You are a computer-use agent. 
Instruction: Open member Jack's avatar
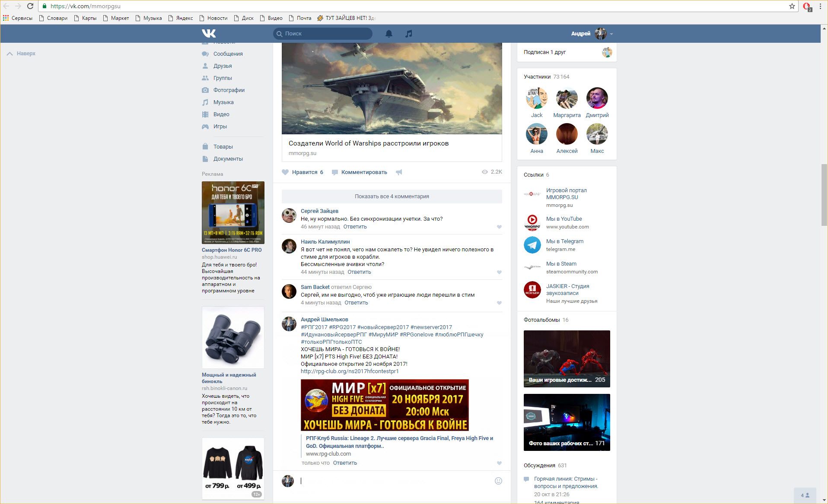pyautogui.click(x=537, y=98)
